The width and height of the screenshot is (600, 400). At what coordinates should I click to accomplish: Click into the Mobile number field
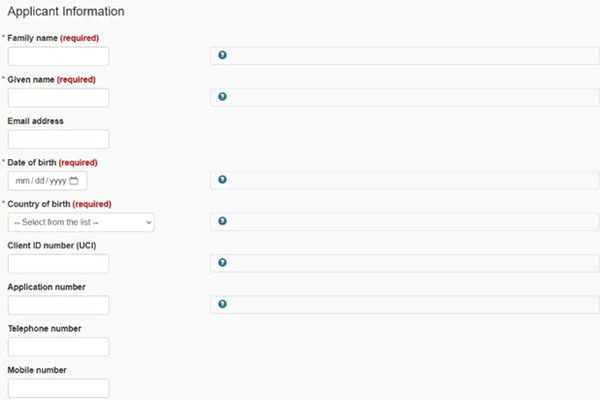click(x=58, y=388)
